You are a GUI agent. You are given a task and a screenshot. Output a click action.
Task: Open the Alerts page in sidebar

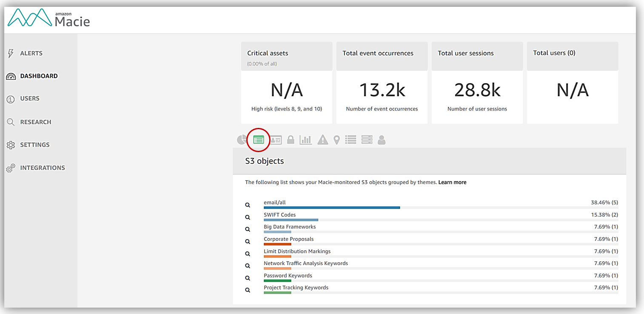click(x=31, y=54)
